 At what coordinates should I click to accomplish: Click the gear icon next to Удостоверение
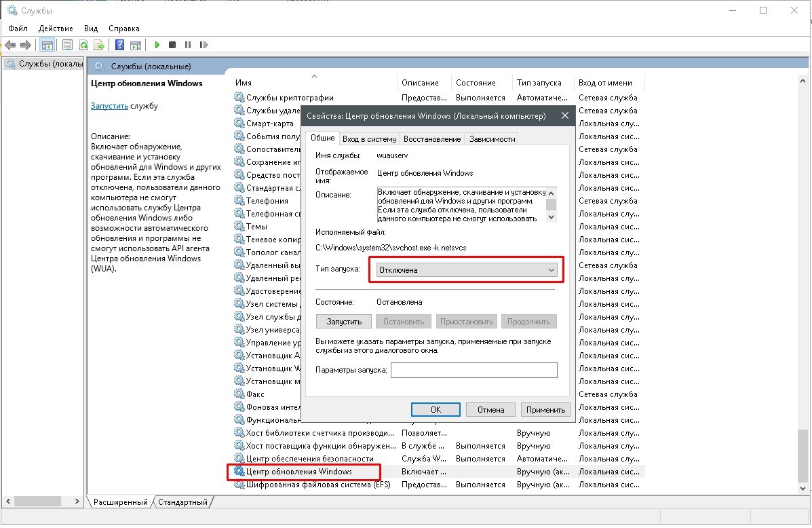tap(239, 290)
